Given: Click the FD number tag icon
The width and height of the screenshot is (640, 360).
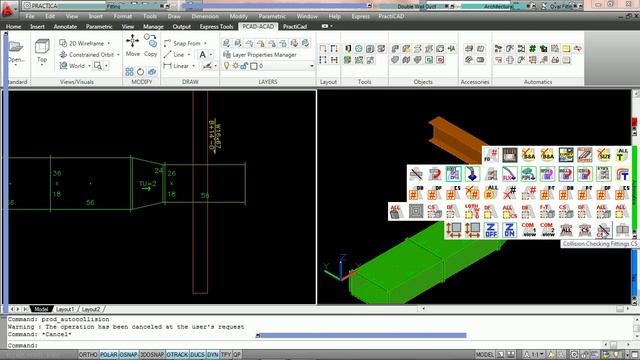Looking at the screenshot, I should tap(491, 155).
